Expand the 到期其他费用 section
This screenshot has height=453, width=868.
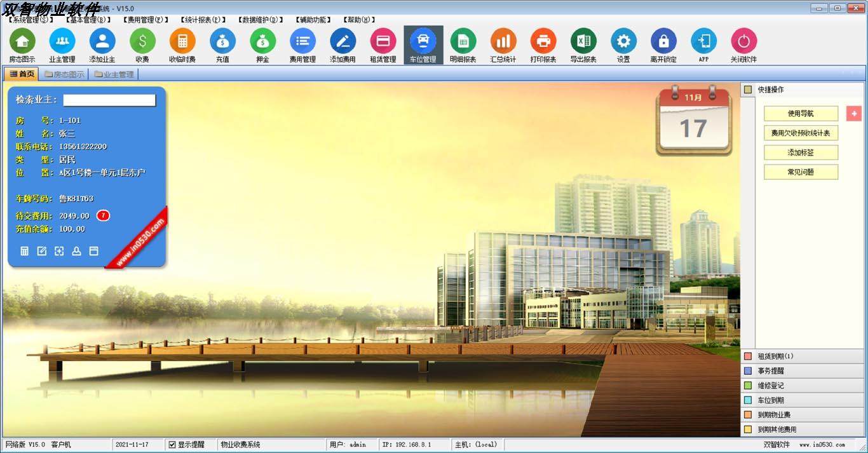tap(804, 429)
